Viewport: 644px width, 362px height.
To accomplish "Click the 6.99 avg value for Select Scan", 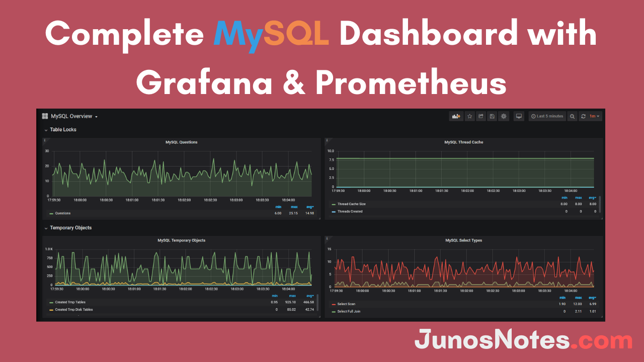I will (x=592, y=304).
